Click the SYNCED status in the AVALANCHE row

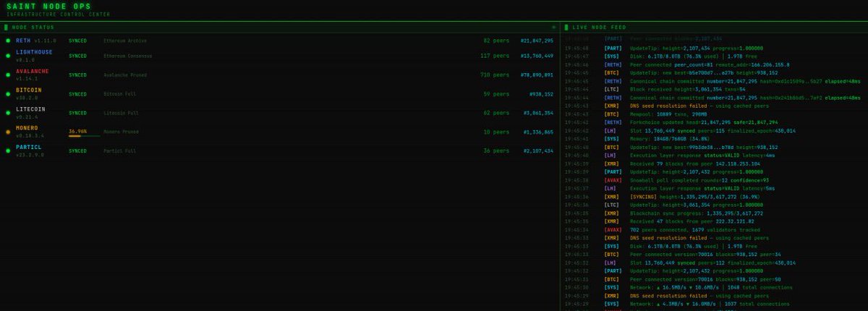77,74
